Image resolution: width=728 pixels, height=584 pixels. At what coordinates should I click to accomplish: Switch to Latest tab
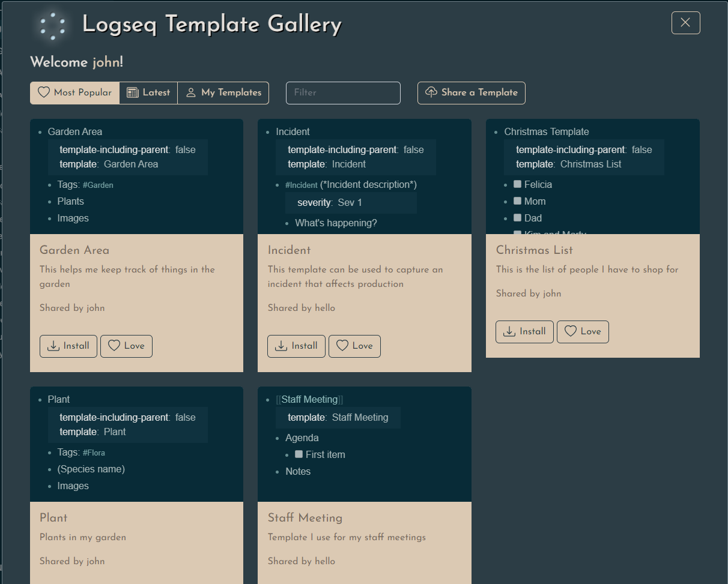click(x=148, y=93)
